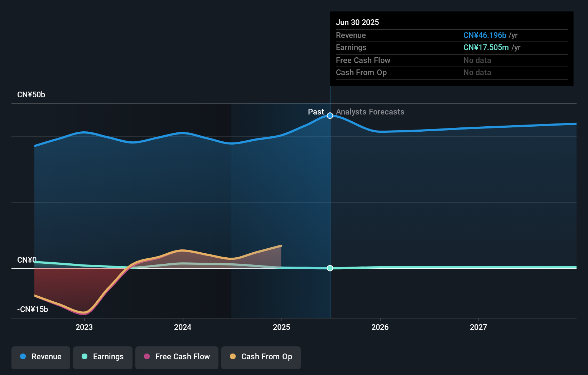Click the pink Free Cash Flow dot

pyautogui.click(x=147, y=356)
